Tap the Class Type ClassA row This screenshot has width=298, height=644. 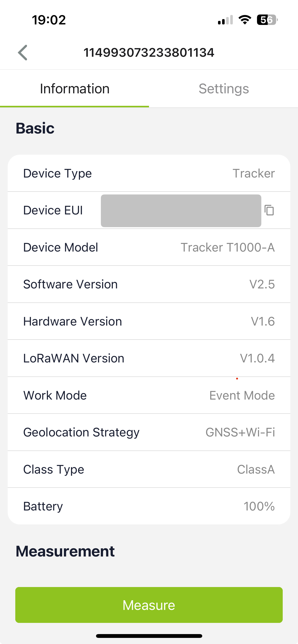click(x=149, y=469)
